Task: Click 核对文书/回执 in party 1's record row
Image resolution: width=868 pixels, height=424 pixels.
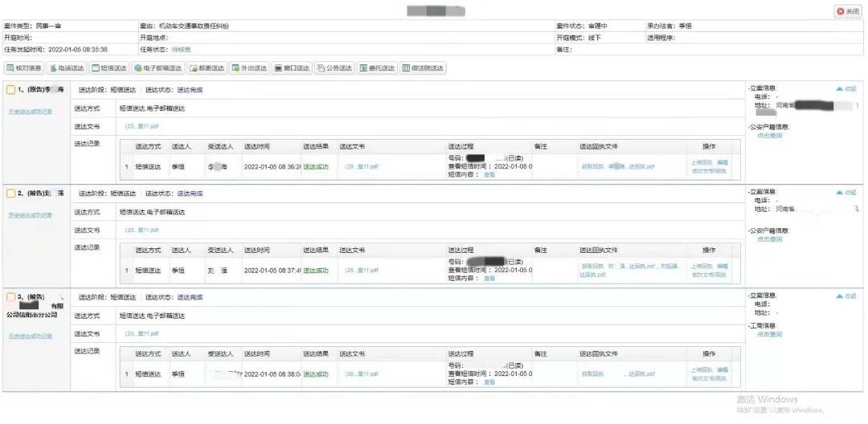Action: 709,171
